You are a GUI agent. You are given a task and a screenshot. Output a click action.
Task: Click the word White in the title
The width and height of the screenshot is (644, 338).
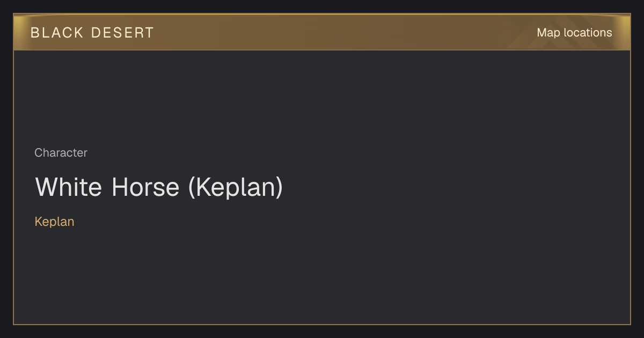pos(69,187)
